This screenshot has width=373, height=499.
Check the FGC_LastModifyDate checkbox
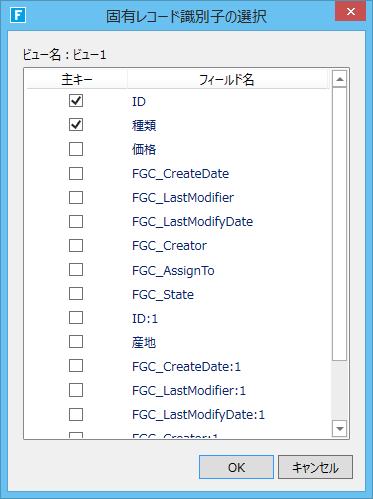pos(76,221)
